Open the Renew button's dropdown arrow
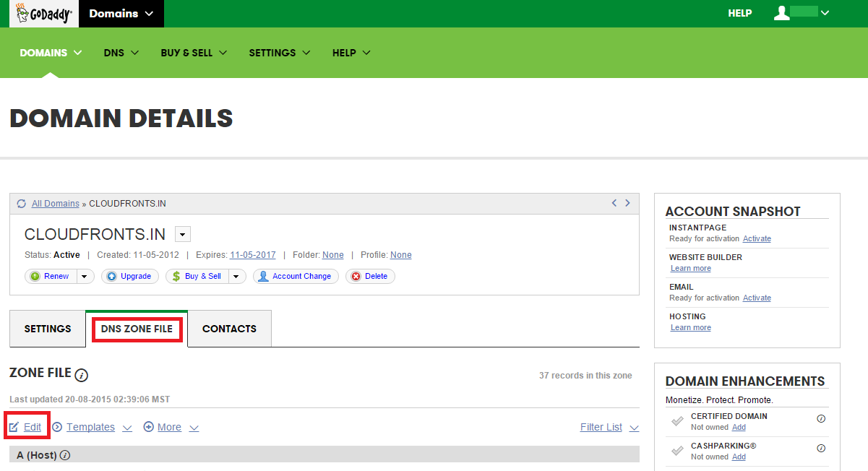 click(86, 276)
